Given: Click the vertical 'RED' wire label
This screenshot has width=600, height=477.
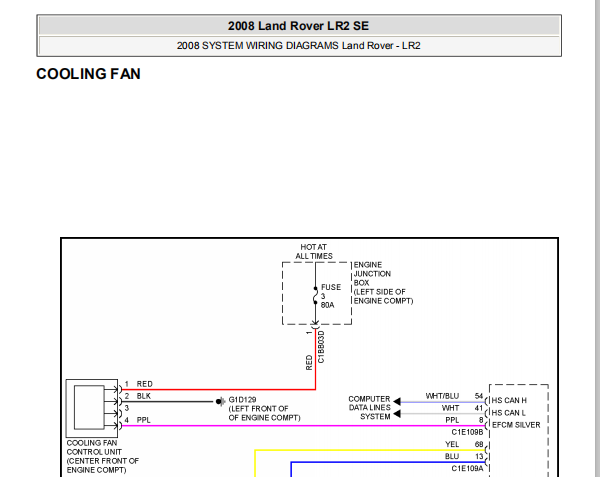Looking at the screenshot, I should point(309,362).
